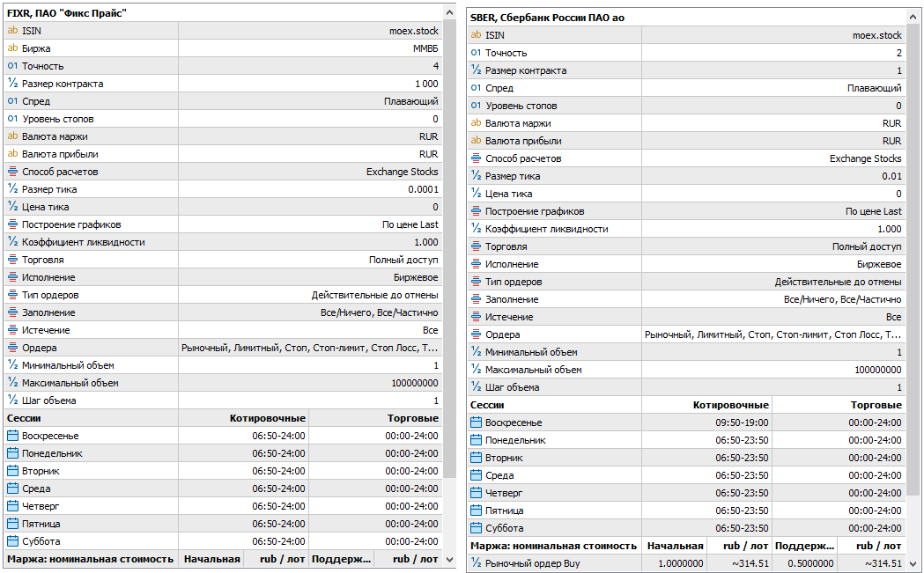
Task: Click the Торговля row icon in FIXR panel
Action: click(x=12, y=260)
